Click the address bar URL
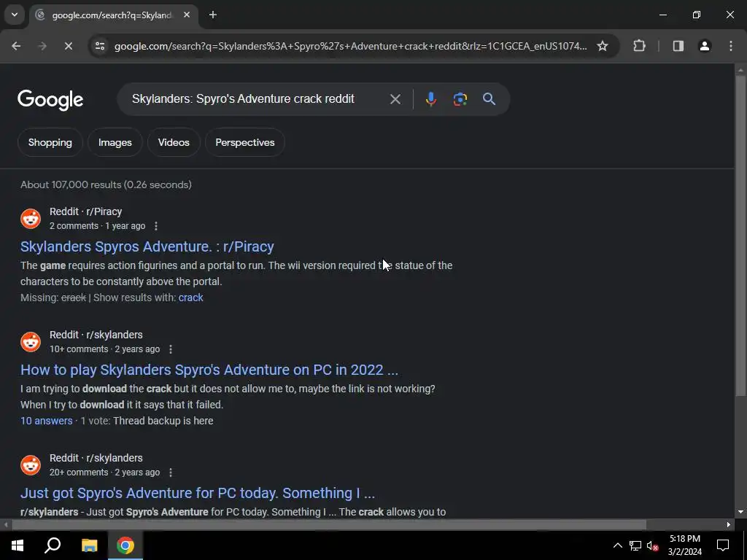 coord(350,46)
